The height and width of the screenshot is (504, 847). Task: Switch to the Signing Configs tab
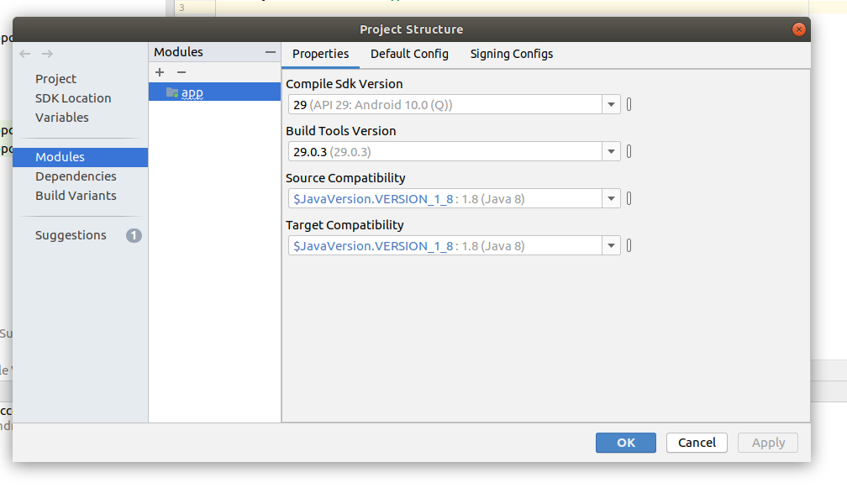[x=512, y=54]
